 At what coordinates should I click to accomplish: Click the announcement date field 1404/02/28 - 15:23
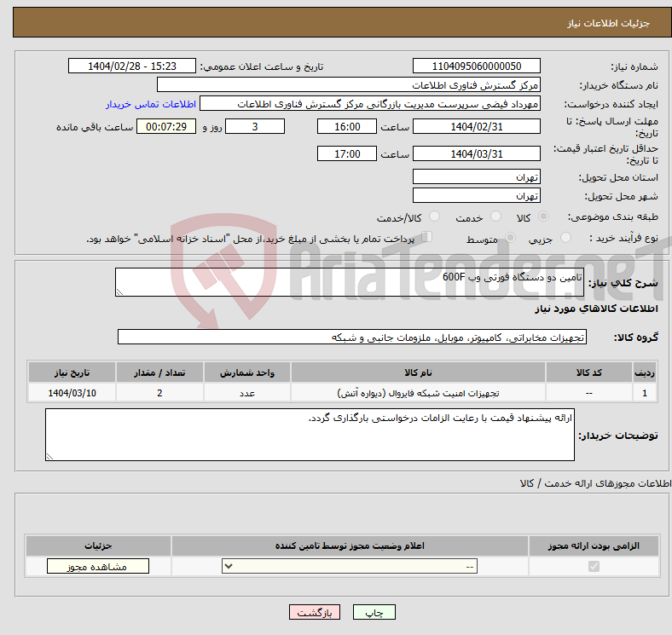click(132, 66)
